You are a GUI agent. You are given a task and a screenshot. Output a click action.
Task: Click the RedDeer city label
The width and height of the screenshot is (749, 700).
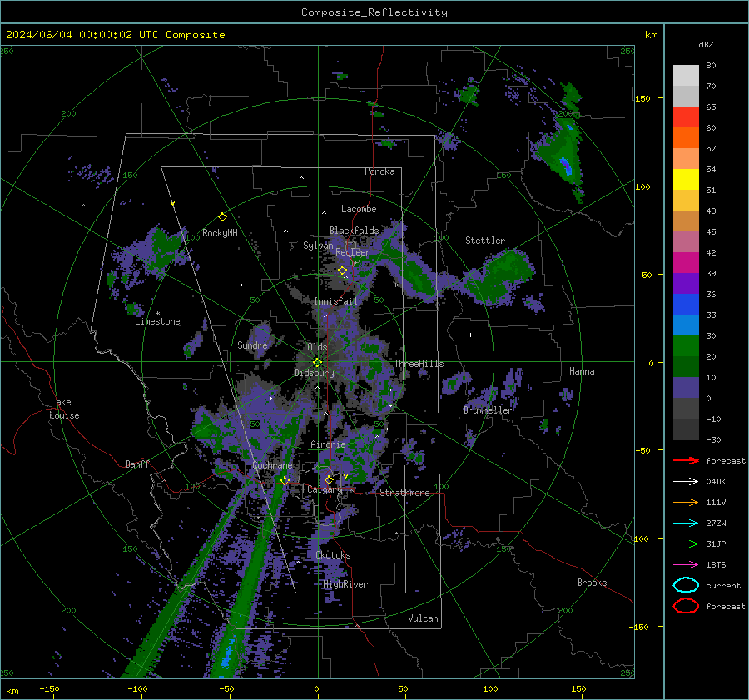point(353,252)
